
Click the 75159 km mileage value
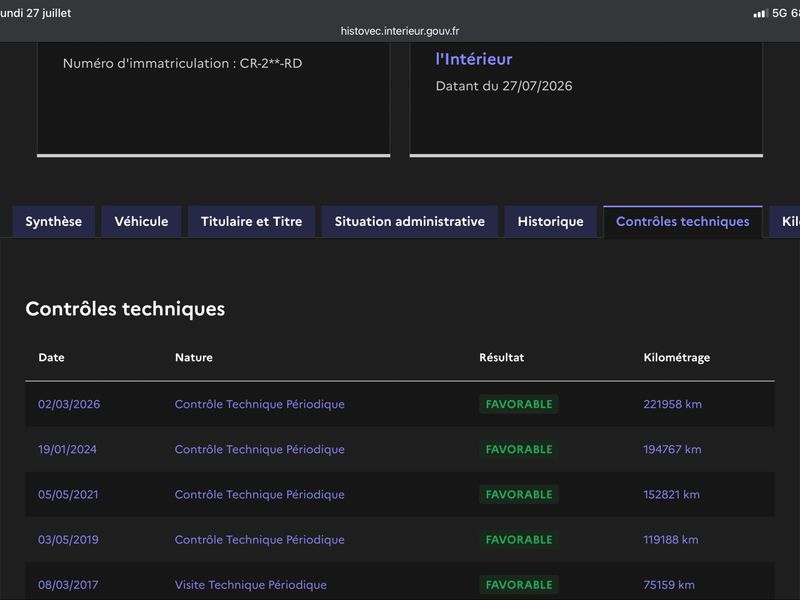(x=669, y=585)
